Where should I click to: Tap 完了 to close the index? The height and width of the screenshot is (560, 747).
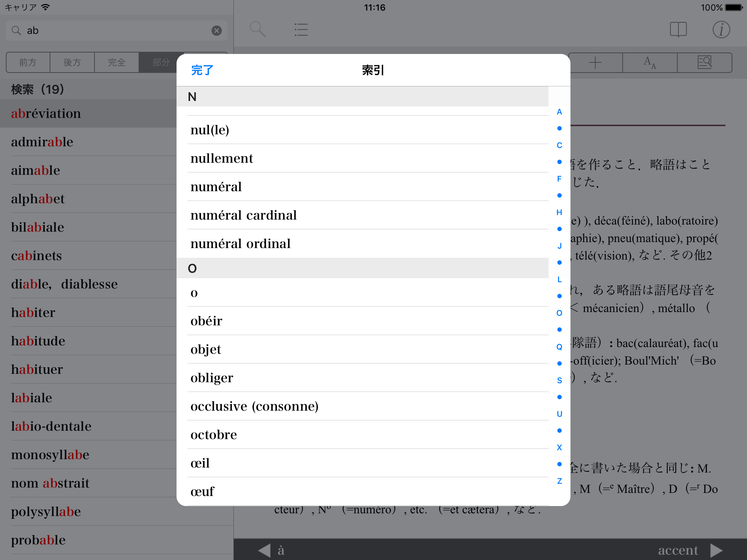(202, 70)
